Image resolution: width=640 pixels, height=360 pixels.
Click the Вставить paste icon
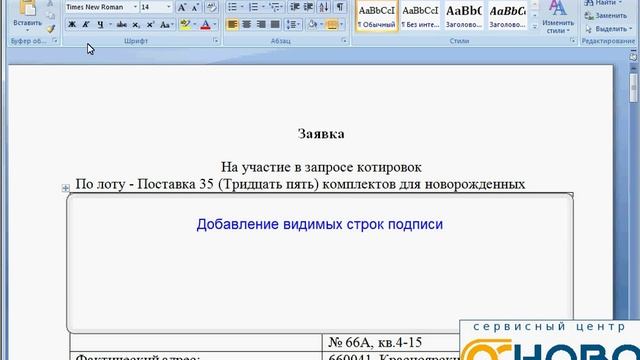click(27, 8)
